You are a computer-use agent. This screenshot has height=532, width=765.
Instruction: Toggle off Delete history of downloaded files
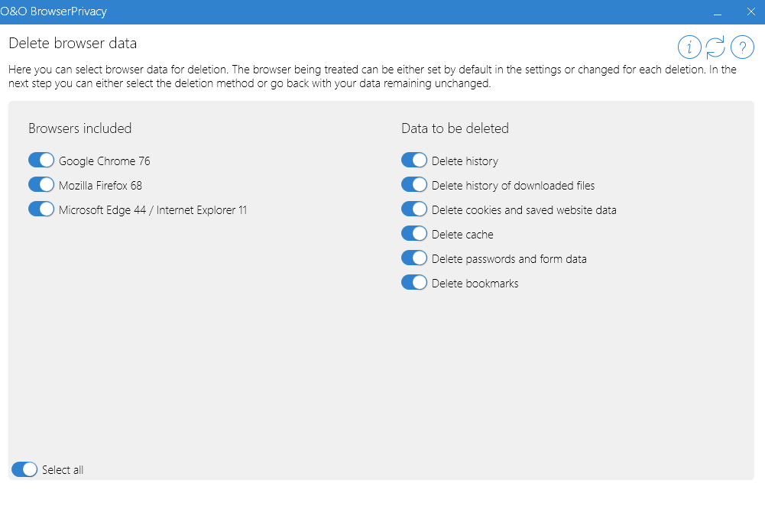(x=413, y=184)
